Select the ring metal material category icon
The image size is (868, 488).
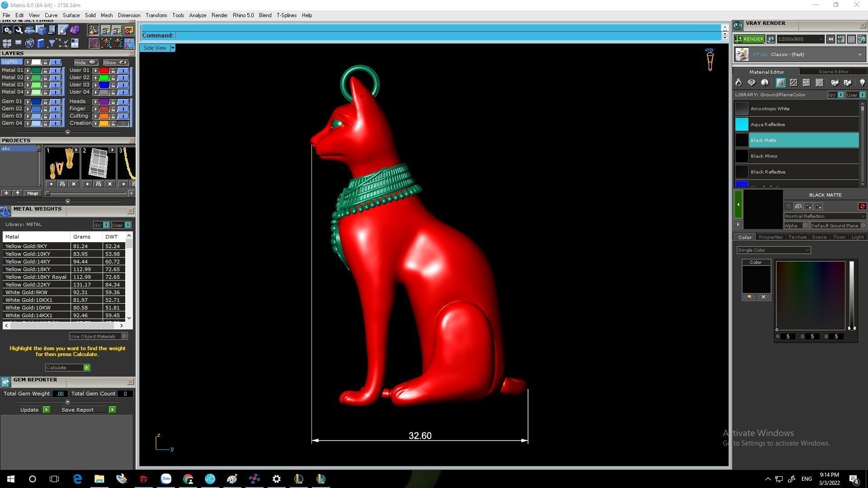(738, 83)
